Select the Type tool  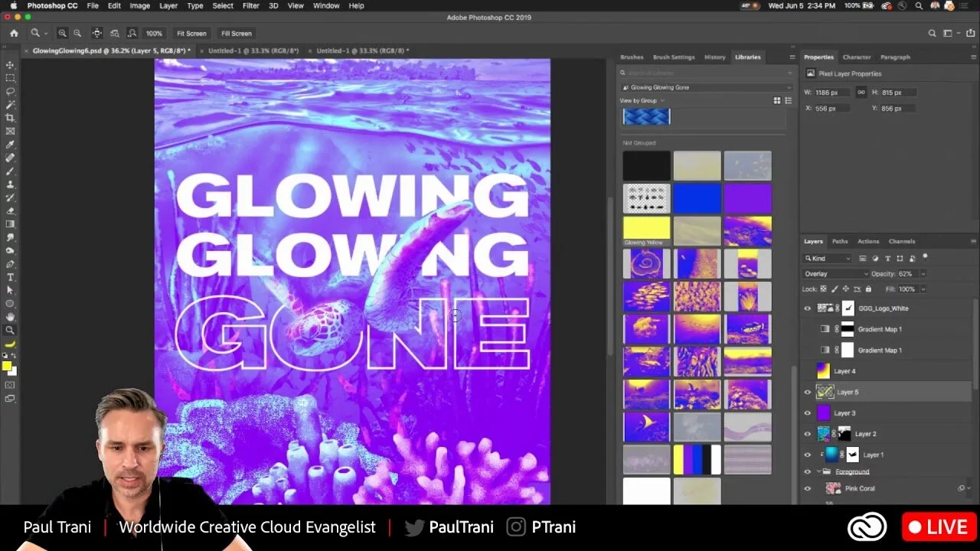point(10,277)
